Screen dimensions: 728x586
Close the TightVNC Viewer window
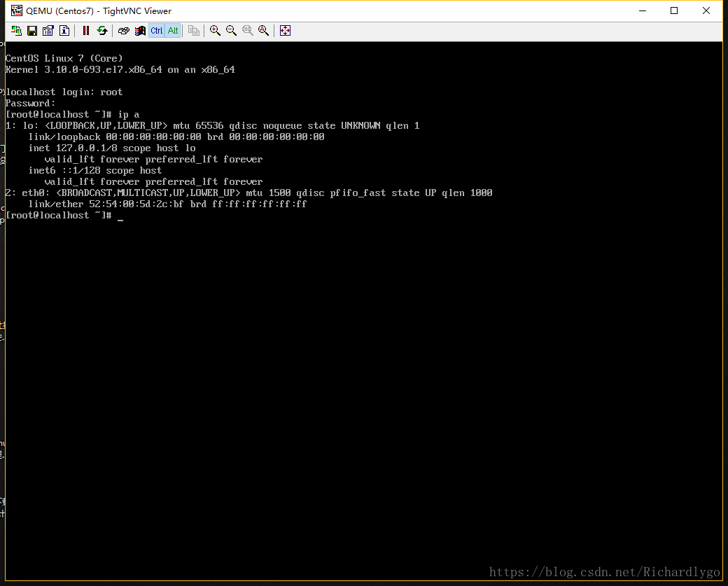(706, 11)
